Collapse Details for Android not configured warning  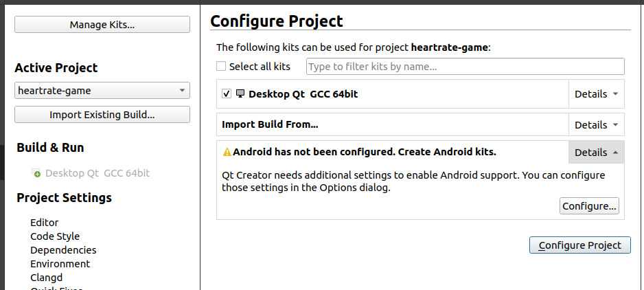click(597, 152)
